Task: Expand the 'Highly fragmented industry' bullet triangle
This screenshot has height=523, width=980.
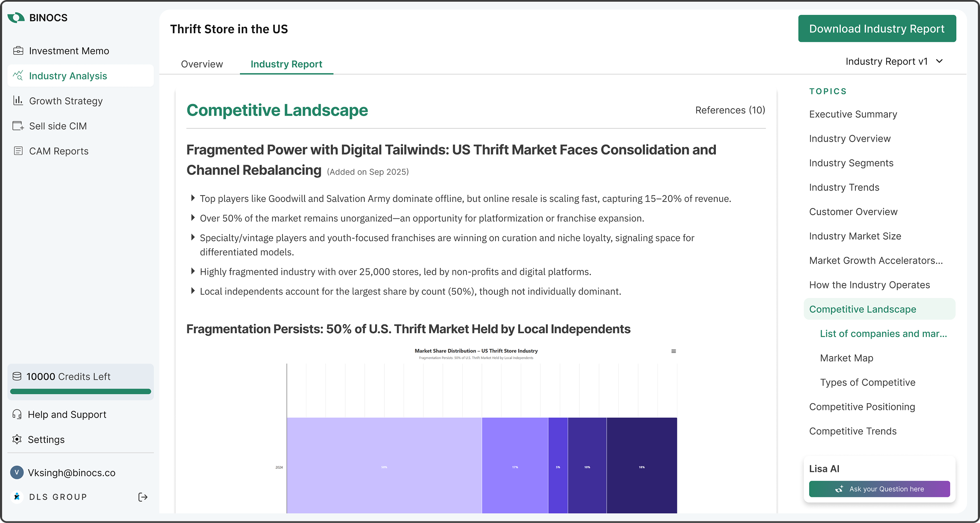Action: pos(193,271)
